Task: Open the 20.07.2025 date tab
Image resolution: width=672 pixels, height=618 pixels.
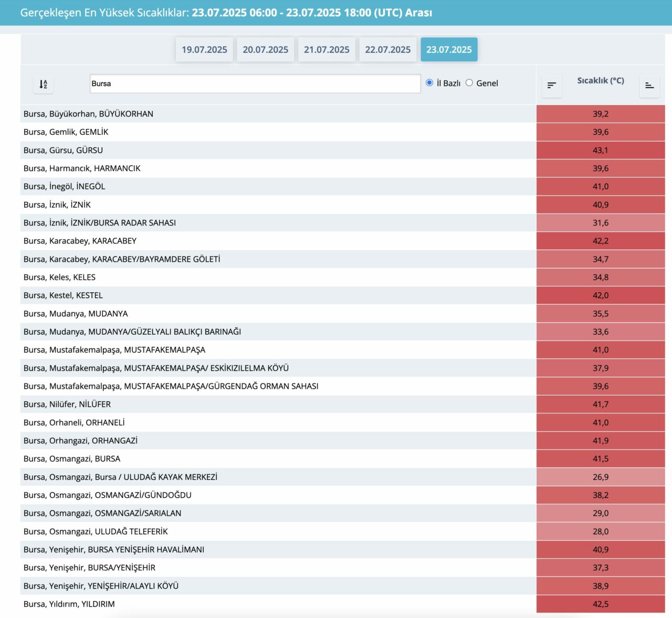Action: (x=265, y=50)
